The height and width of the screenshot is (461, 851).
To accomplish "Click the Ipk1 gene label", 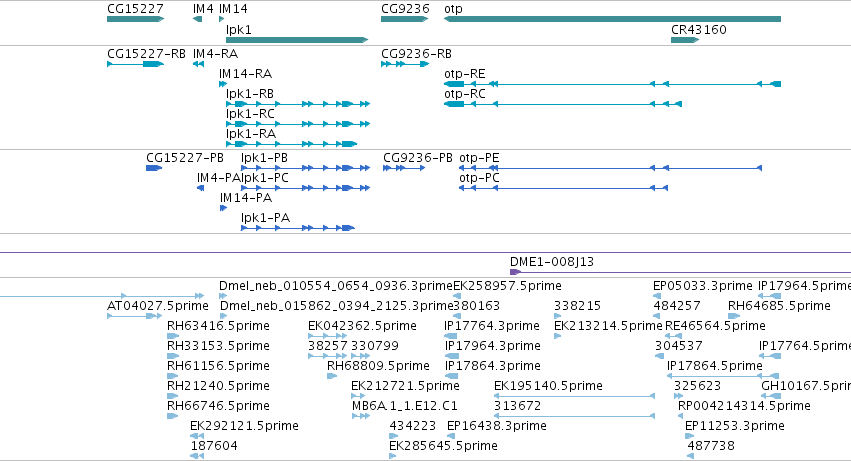I will (x=239, y=30).
